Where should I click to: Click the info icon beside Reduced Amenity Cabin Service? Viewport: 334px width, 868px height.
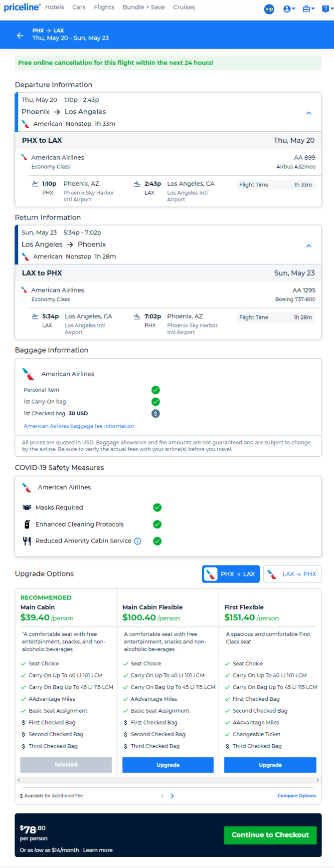click(x=138, y=541)
